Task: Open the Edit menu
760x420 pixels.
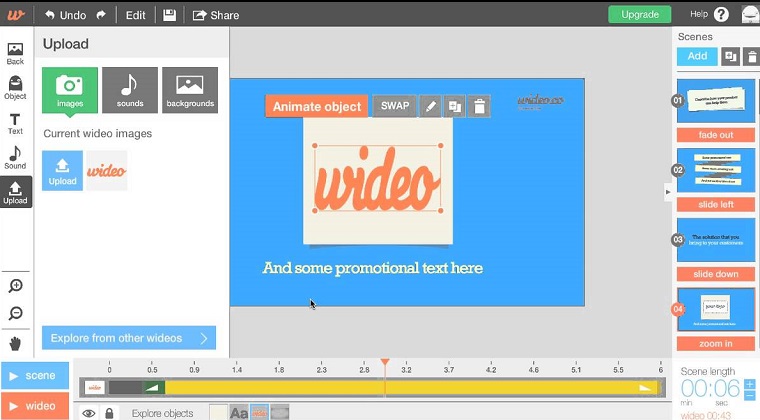Action: (135, 15)
